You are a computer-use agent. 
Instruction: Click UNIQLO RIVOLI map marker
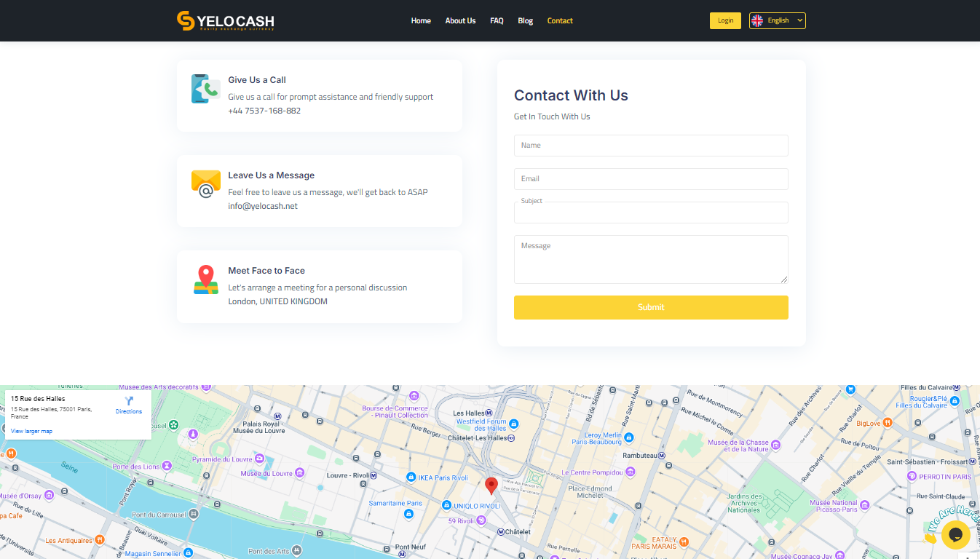[x=446, y=505]
